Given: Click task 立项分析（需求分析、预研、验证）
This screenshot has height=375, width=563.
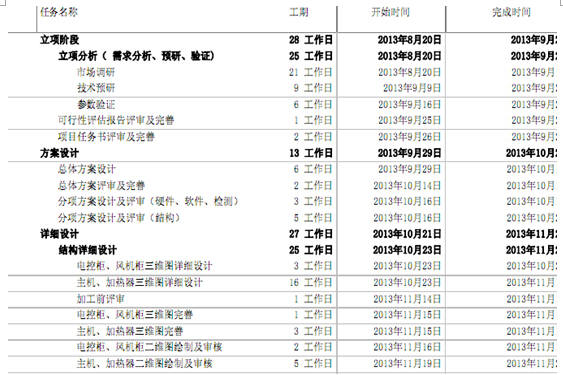Looking at the screenshot, I should (136, 56).
